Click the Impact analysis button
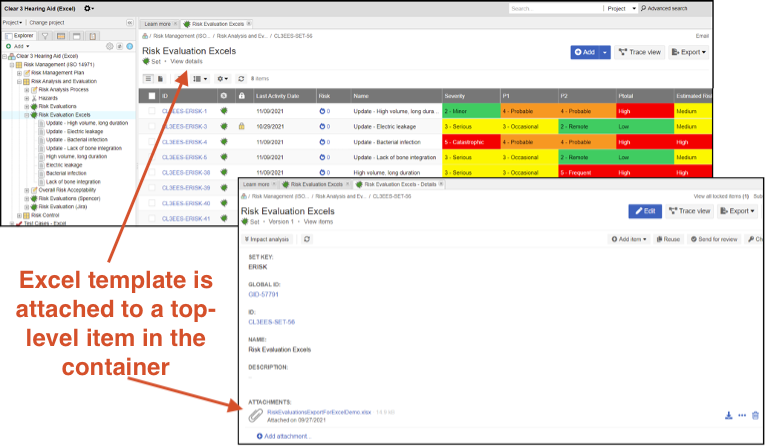The image size is (765, 448). point(267,239)
